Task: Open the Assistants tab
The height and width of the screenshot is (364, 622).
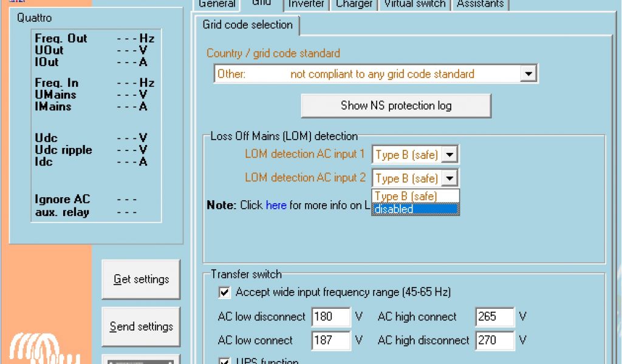Action: point(480,4)
